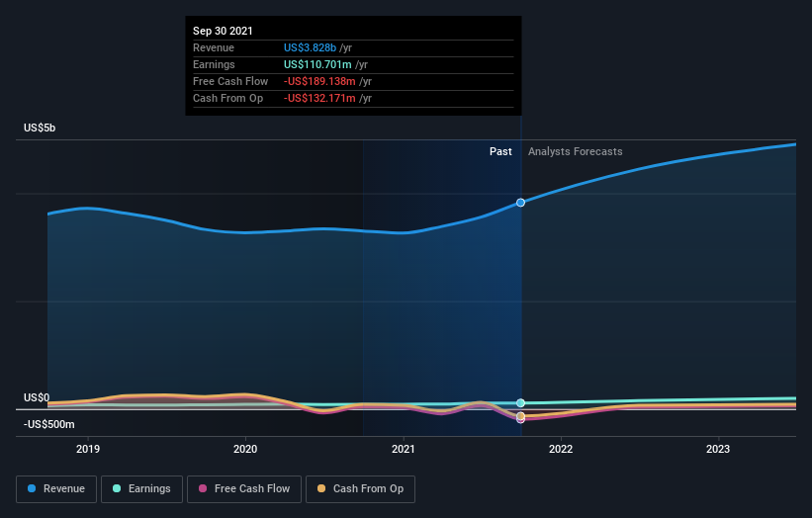This screenshot has height=518, width=812.
Task: Click the -US$132.171m cash from op value
Action: pyautogui.click(x=319, y=98)
